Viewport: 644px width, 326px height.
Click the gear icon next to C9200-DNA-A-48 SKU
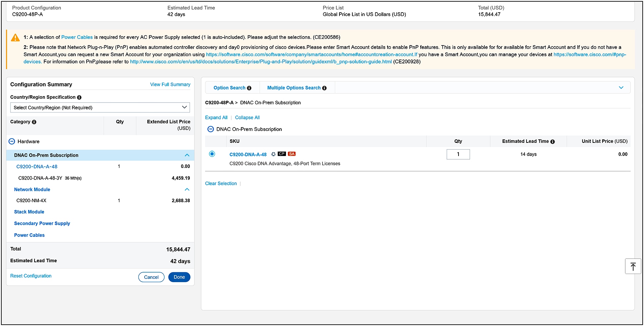[273, 154]
